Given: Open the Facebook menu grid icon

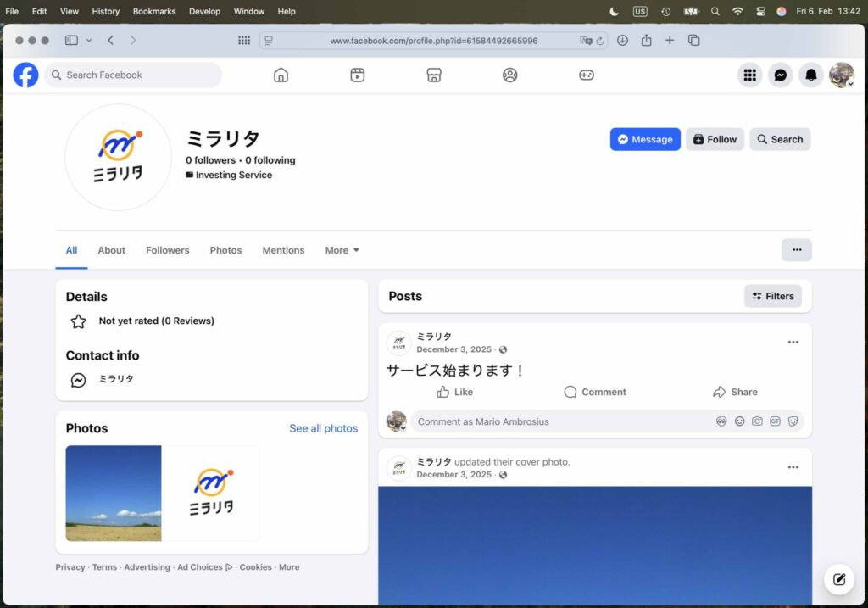Looking at the screenshot, I should coord(749,75).
